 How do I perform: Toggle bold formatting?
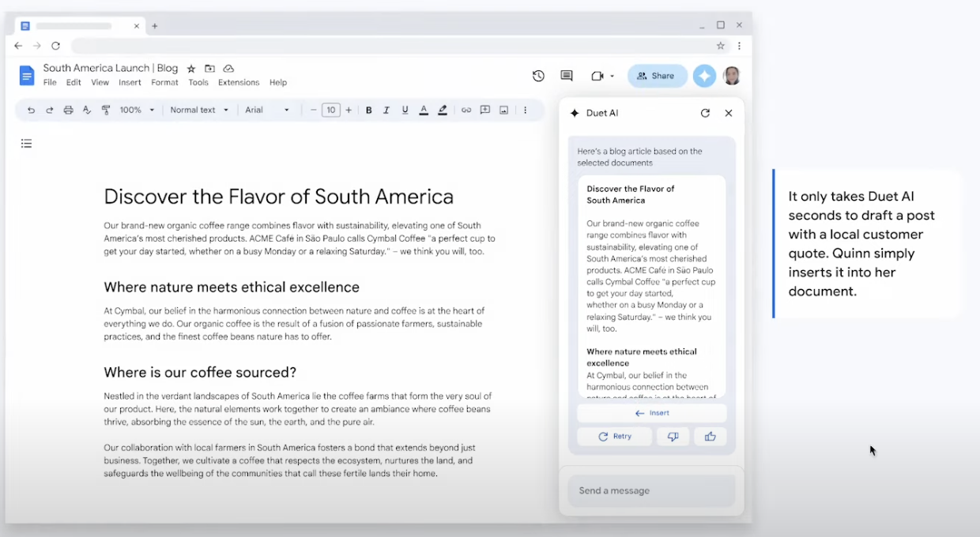(x=368, y=110)
